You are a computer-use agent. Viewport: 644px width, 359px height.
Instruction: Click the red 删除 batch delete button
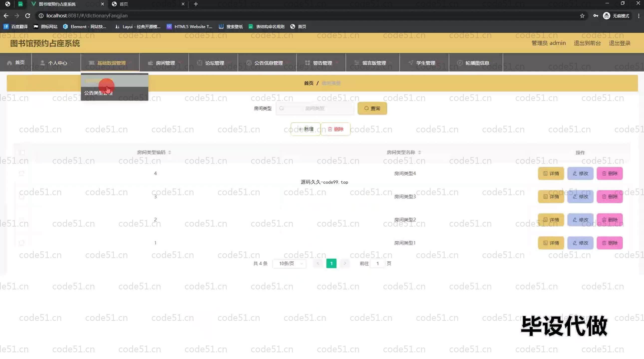click(335, 129)
